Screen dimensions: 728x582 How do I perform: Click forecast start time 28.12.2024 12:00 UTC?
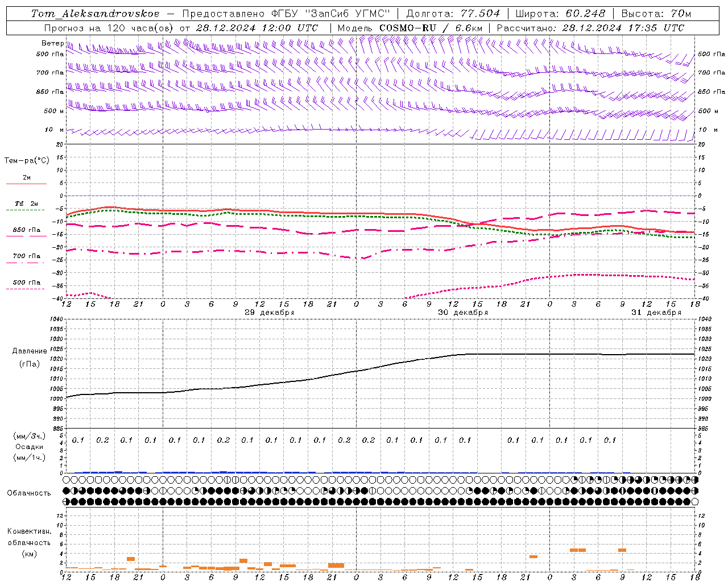click(x=257, y=28)
